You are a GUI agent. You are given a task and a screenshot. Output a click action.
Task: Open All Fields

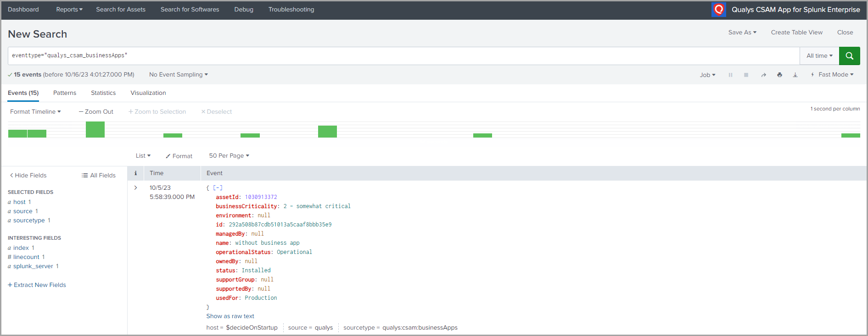click(99, 175)
